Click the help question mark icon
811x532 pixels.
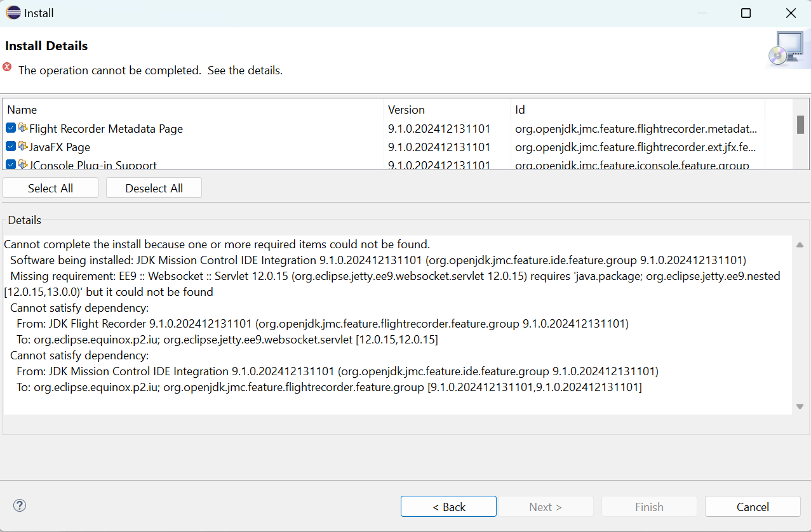[20, 506]
